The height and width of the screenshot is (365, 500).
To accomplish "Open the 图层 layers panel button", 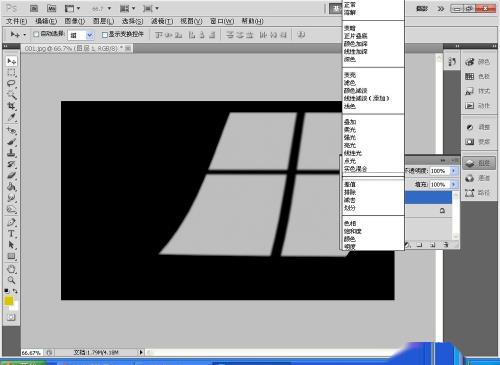I will coord(479,163).
